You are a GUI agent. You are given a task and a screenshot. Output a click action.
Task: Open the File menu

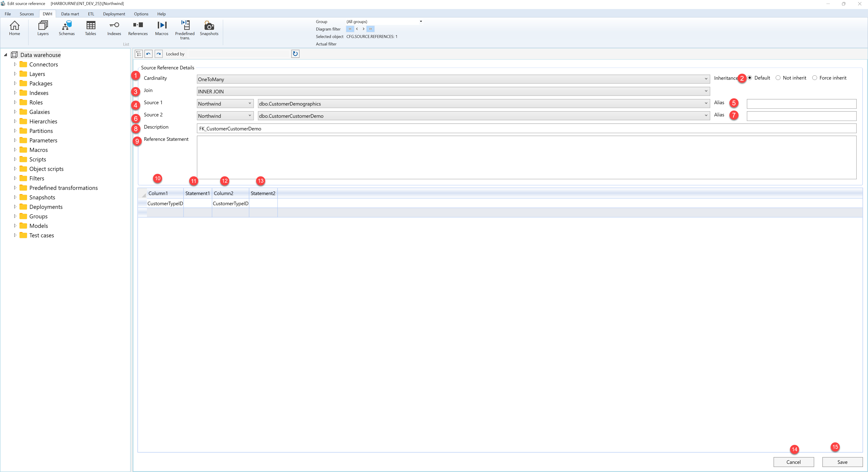click(x=8, y=14)
